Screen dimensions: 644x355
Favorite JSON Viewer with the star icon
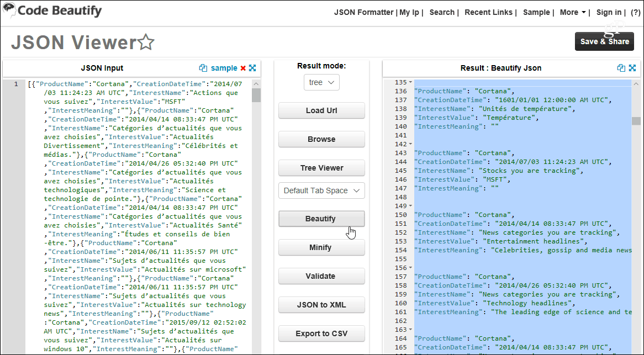click(146, 43)
